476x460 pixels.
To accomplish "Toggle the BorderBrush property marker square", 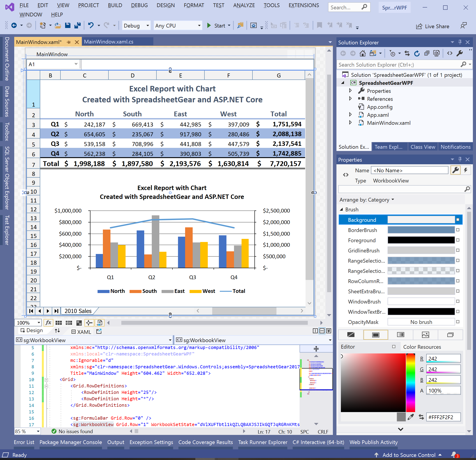I will point(458,230).
